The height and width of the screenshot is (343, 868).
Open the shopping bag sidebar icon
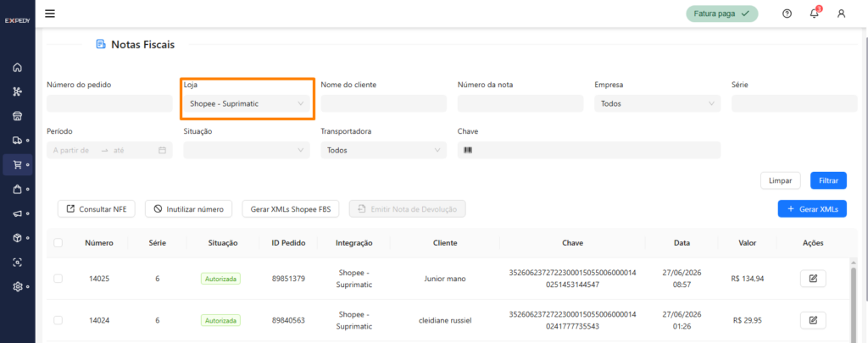[x=17, y=189]
